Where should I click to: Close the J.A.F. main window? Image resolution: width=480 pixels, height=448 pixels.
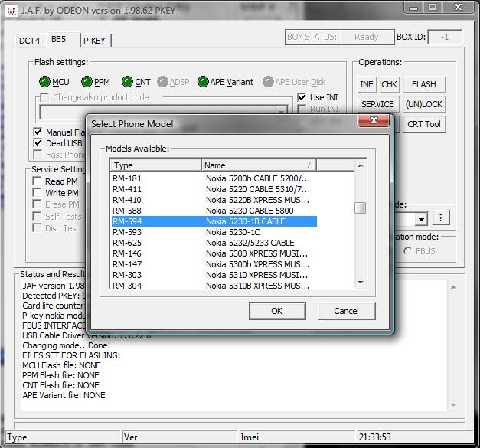point(458,8)
